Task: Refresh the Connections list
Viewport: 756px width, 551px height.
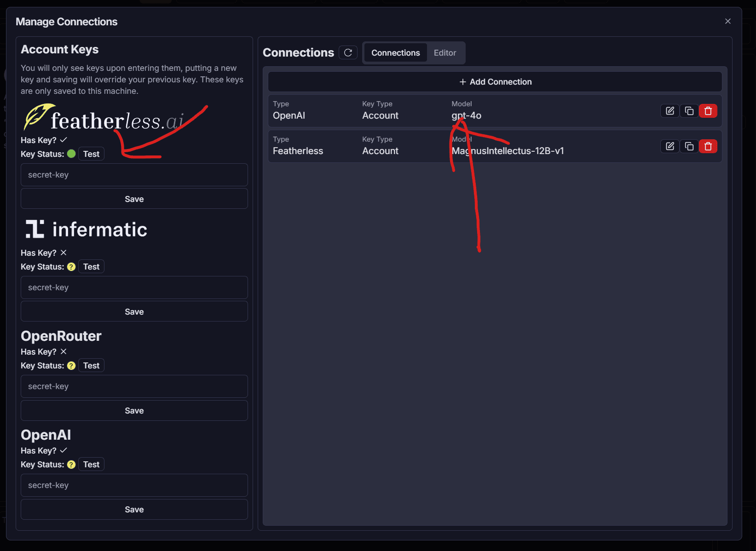Action: coord(348,52)
